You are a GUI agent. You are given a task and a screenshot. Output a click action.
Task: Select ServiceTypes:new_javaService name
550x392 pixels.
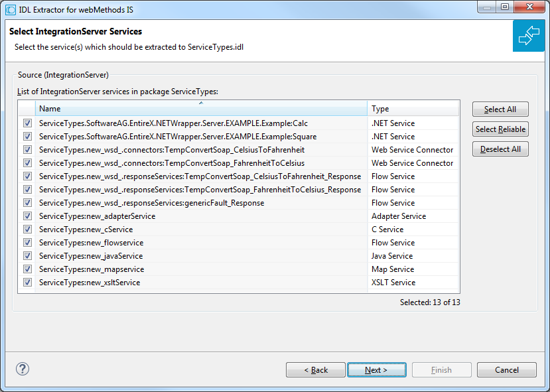[x=91, y=256]
